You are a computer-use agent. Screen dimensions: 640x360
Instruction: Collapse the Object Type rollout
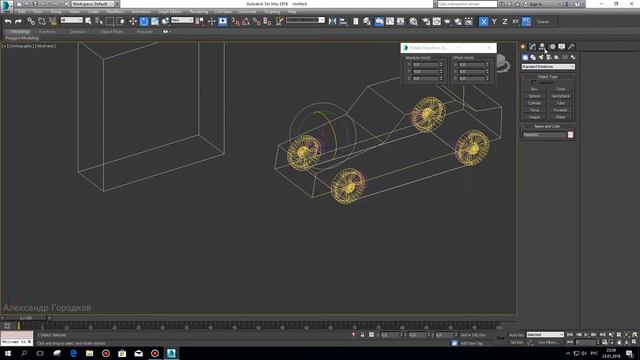548,76
